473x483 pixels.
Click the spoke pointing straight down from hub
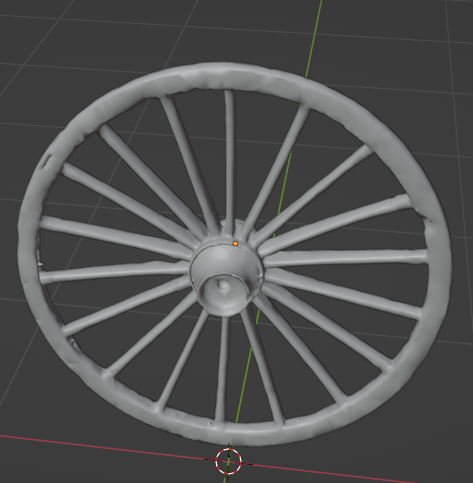tap(222, 370)
